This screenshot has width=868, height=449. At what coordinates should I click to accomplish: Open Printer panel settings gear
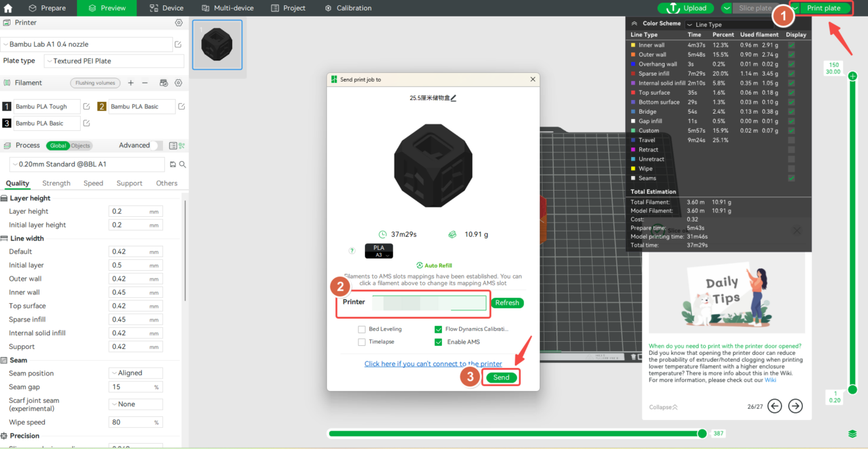pos(178,22)
